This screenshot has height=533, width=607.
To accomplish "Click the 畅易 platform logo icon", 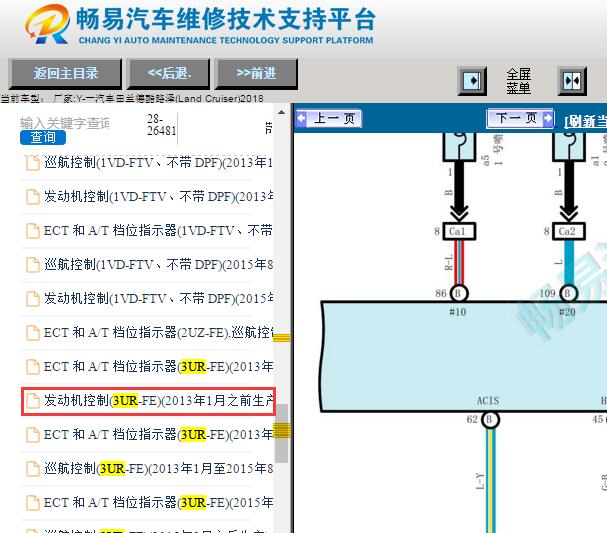I will pos(47,24).
